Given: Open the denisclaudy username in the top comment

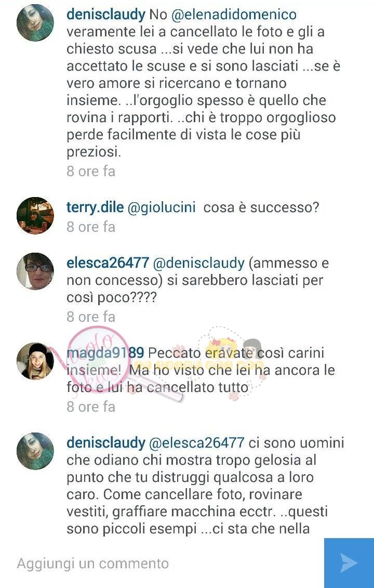Looking at the screenshot, I should click(105, 15).
